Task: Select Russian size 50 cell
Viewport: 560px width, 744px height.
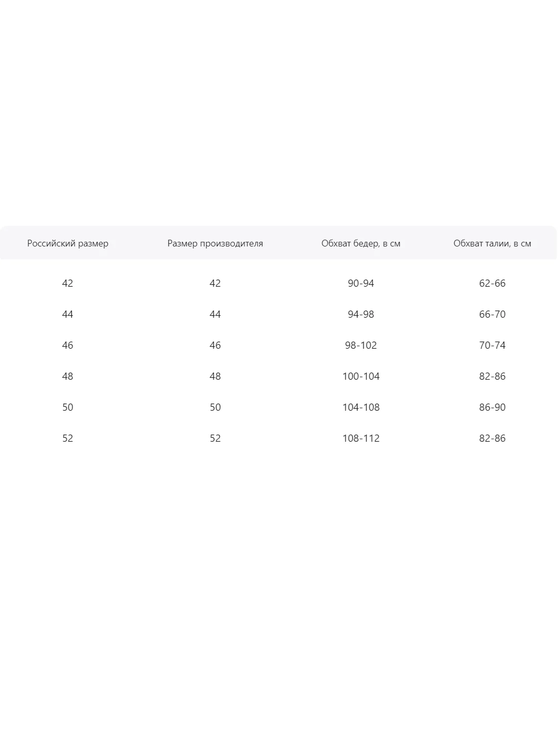Action: [x=68, y=407]
